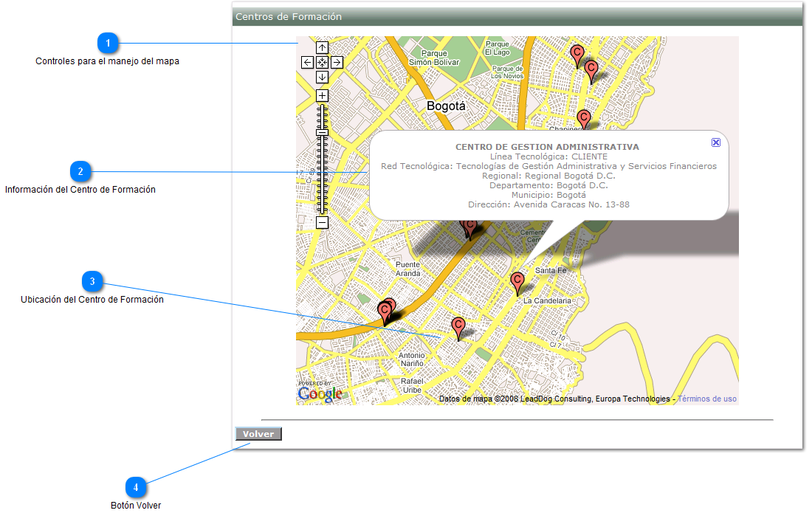Pan the map right using the arrow control
812x513 pixels.
point(337,62)
